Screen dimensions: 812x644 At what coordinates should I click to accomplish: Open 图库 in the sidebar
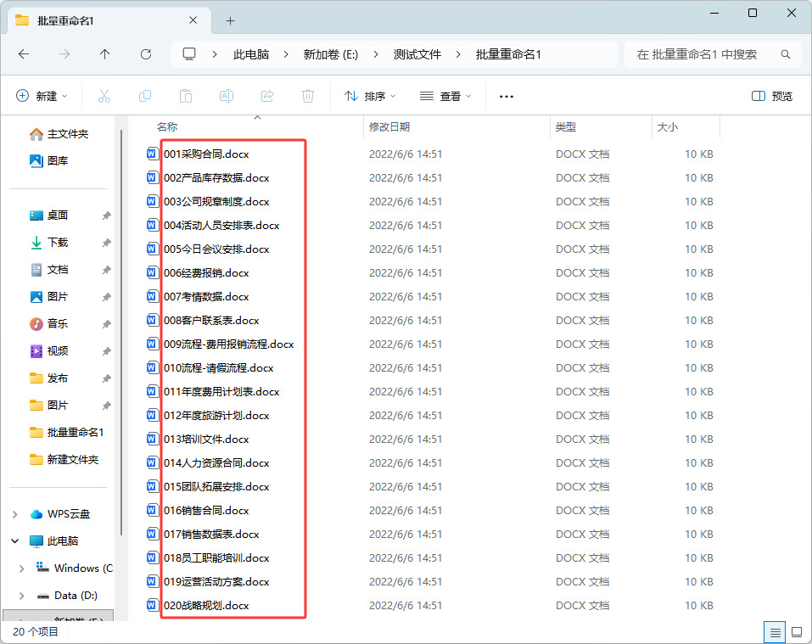tap(48, 161)
